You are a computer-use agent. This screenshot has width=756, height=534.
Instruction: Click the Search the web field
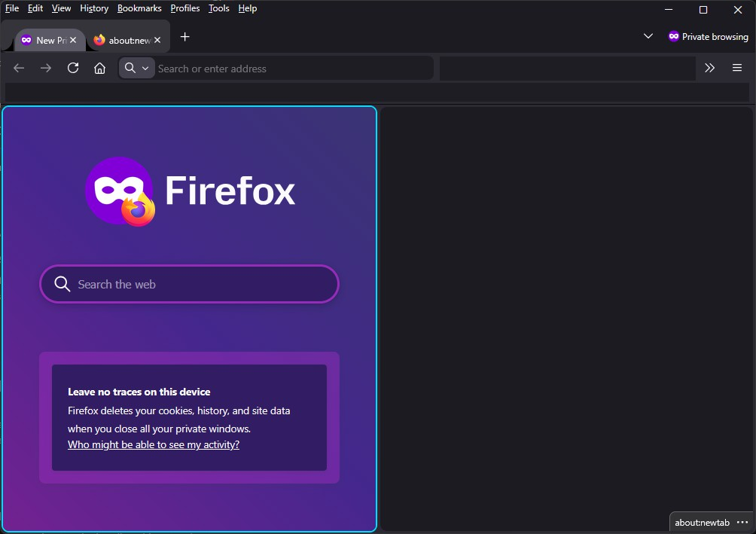click(x=190, y=284)
